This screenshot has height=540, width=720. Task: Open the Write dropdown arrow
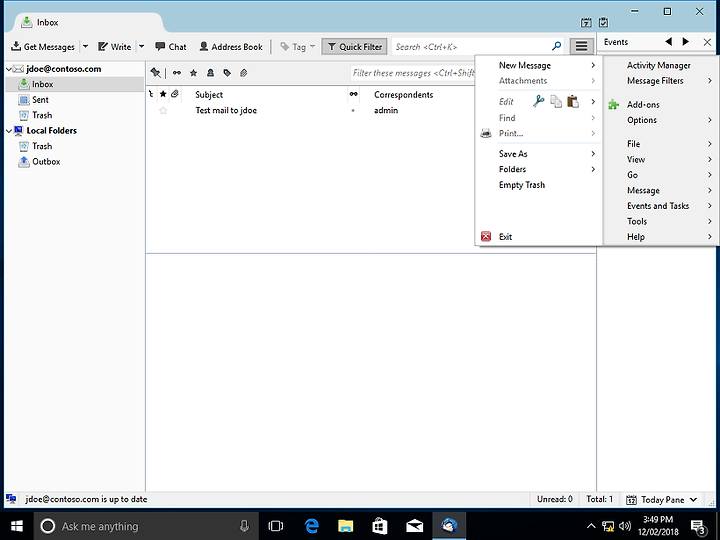click(141, 46)
